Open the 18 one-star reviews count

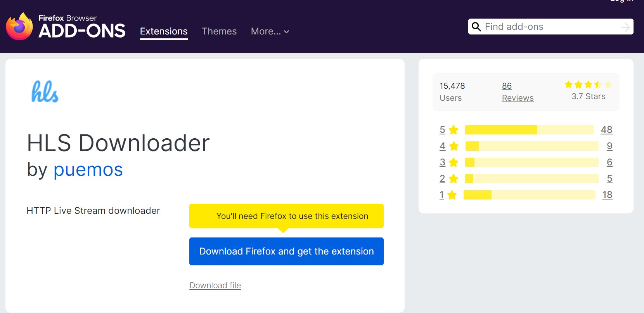point(607,195)
